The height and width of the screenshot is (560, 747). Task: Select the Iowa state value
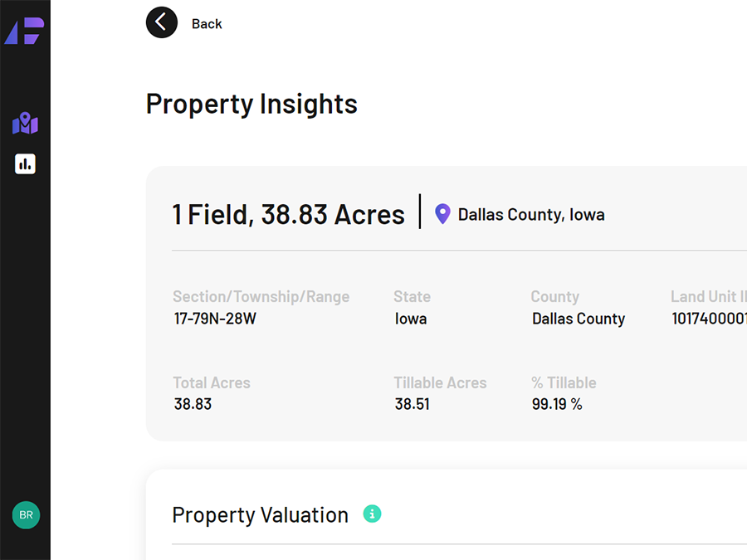click(x=411, y=319)
